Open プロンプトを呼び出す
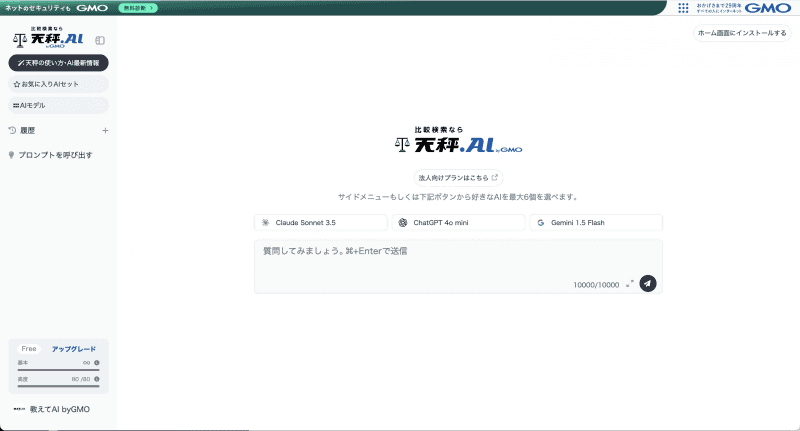The height and width of the screenshot is (431, 800). [x=56, y=155]
